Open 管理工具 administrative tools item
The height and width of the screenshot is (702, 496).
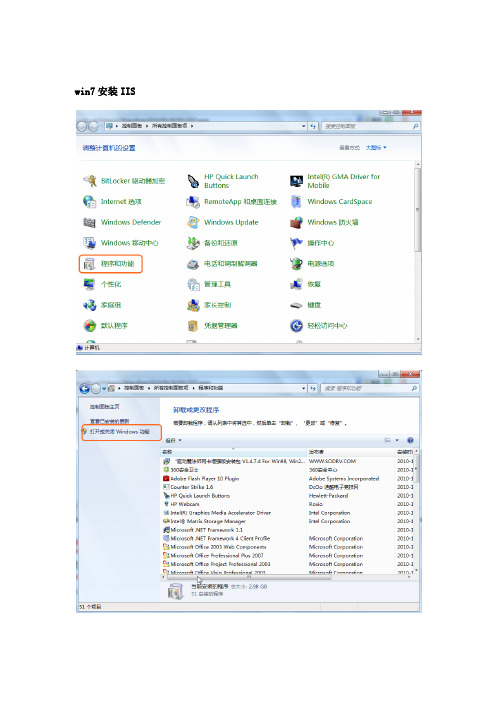point(209,284)
